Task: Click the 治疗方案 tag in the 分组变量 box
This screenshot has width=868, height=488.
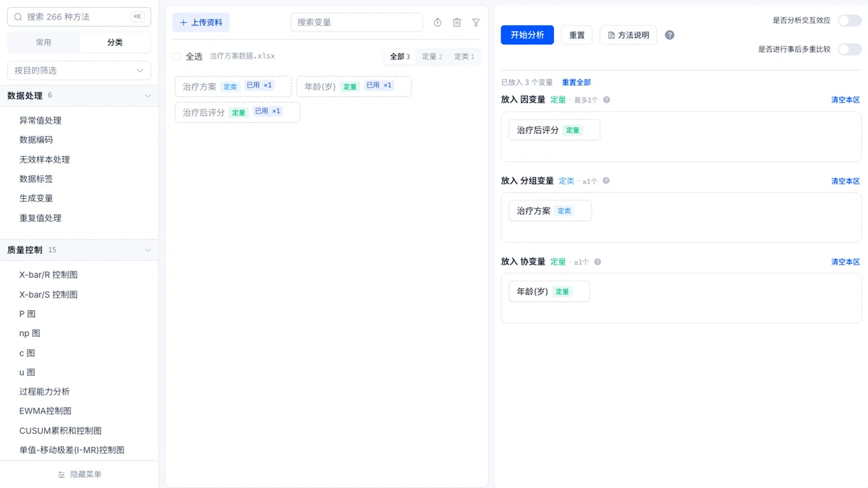Action: 550,210
